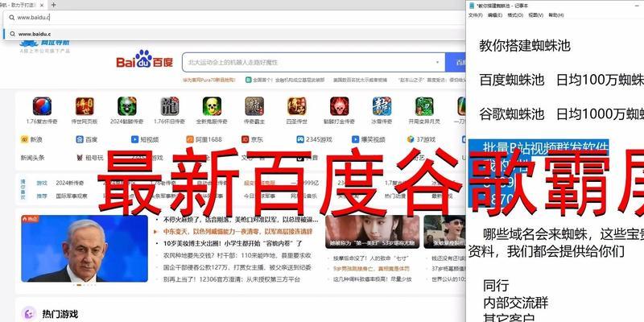The height and width of the screenshot is (322, 644).
Task: Open headline 按摩后命没了 in right column
Action: pyautogui.click(x=371, y=258)
